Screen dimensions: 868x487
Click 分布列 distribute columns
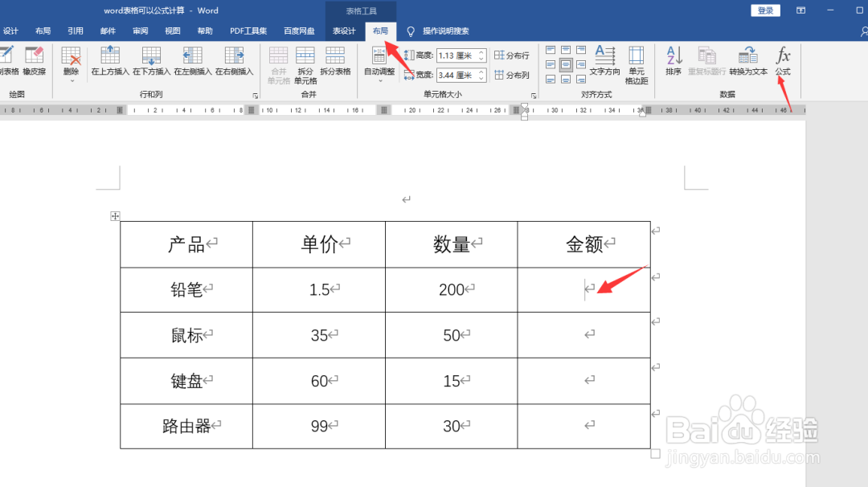pyautogui.click(x=511, y=75)
